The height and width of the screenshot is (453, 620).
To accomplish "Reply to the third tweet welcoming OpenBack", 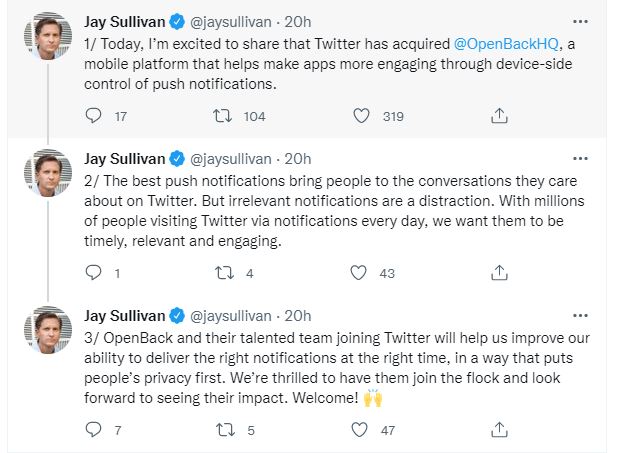I will pos(93,430).
